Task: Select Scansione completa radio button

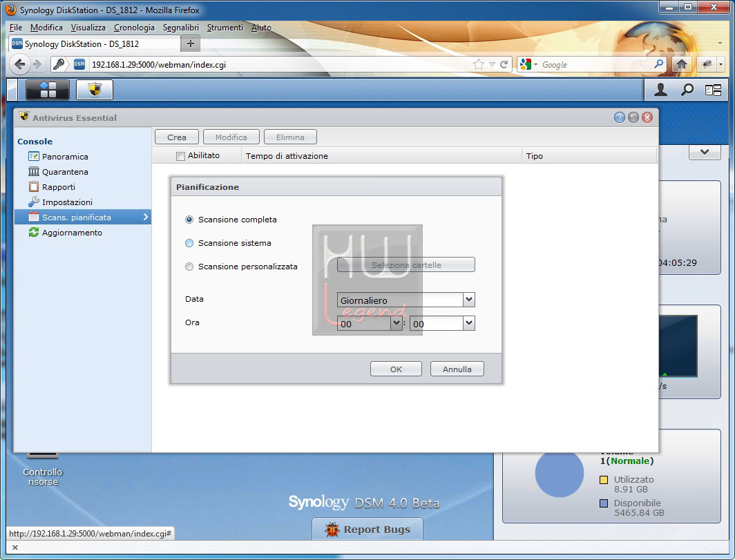Action: click(189, 220)
